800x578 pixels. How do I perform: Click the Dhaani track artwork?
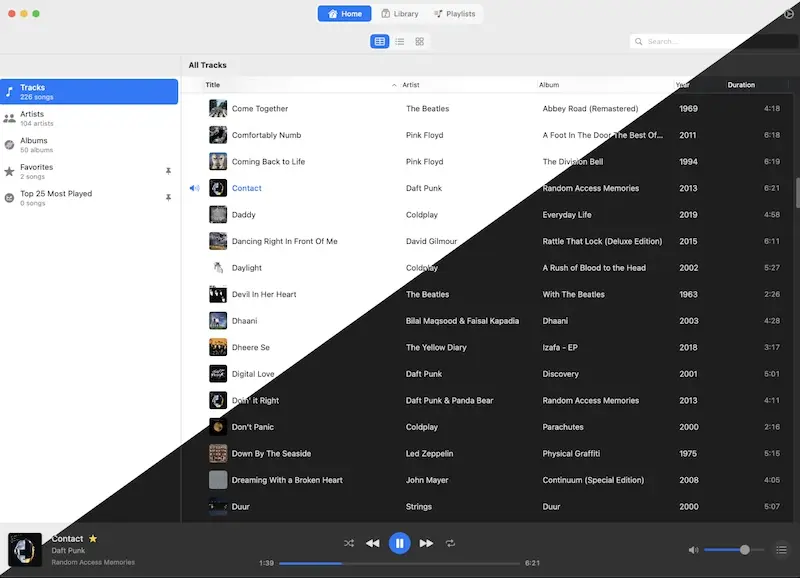(x=218, y=321)
